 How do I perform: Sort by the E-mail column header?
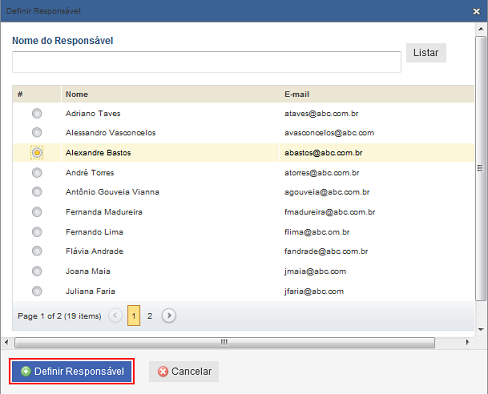pyautogui.click(x=297, y=94)
